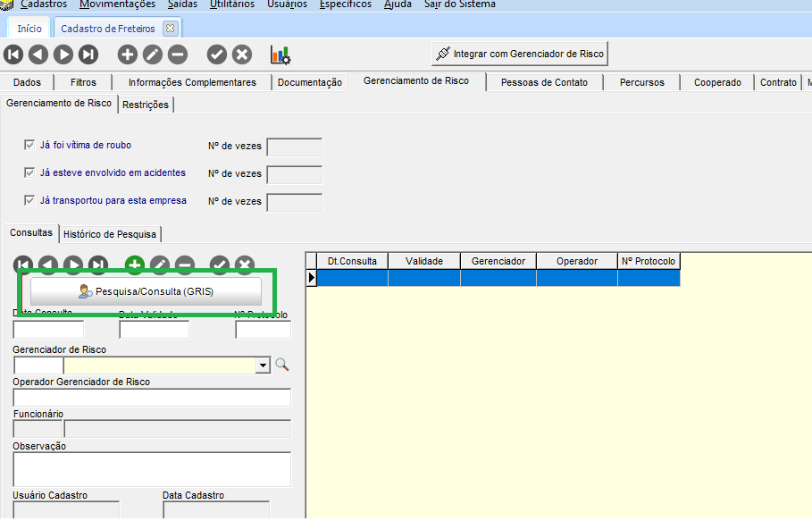The image size is (812, 521).
Task: Toggle 'Já transportou para esta empresa' checkbox
Action: coord(29,200)
